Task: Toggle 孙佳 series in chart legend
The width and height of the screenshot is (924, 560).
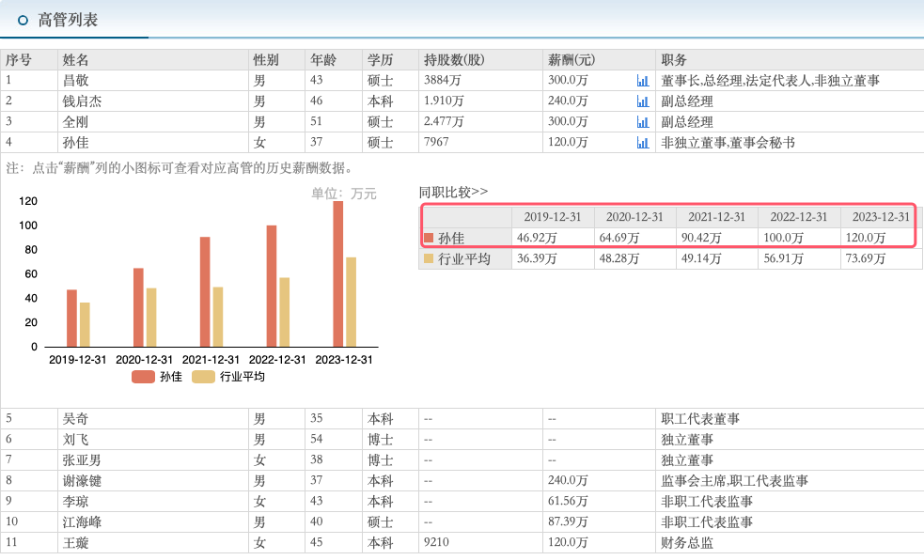Action: 157,377
